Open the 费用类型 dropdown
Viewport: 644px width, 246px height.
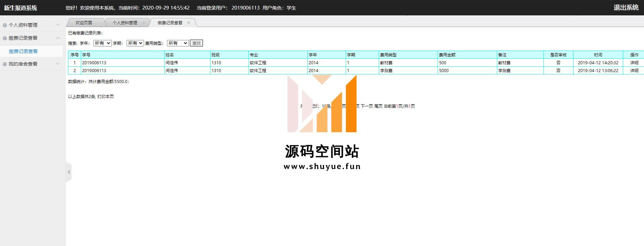tap(178, 43)
